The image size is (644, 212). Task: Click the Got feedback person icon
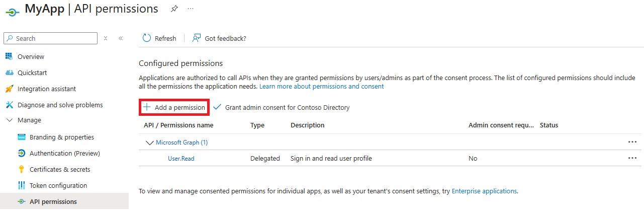point(197,38)
